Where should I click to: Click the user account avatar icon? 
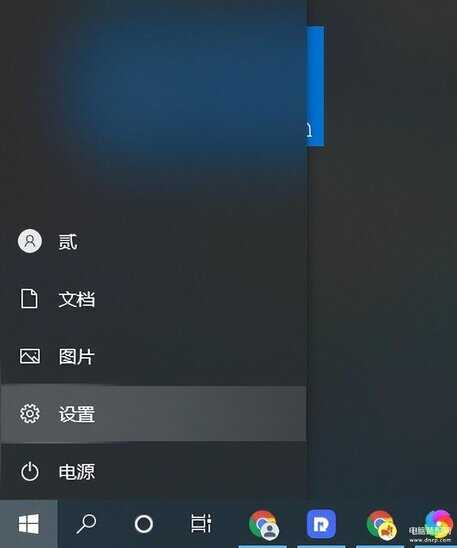pyautogui.click(x=30, y=241)
